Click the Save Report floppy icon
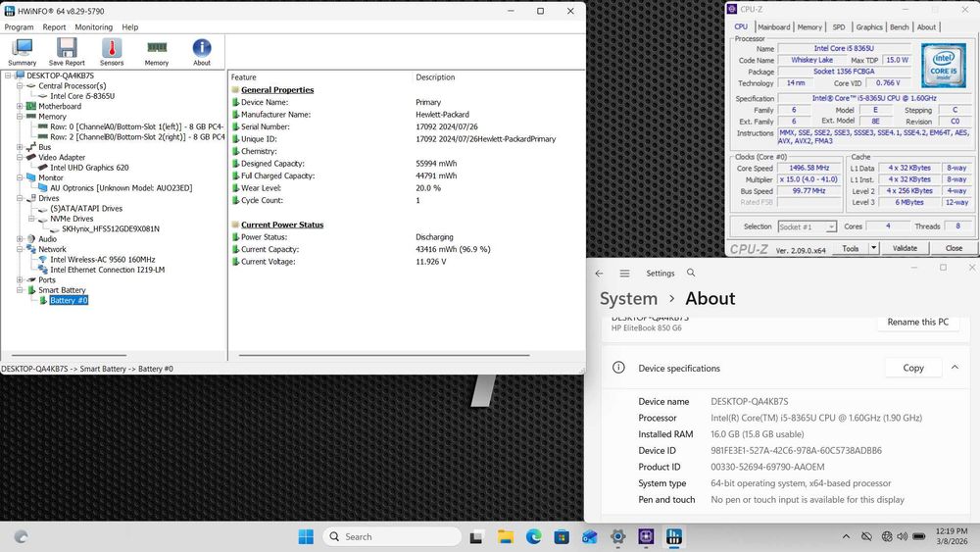 click(x=67, y=52)
